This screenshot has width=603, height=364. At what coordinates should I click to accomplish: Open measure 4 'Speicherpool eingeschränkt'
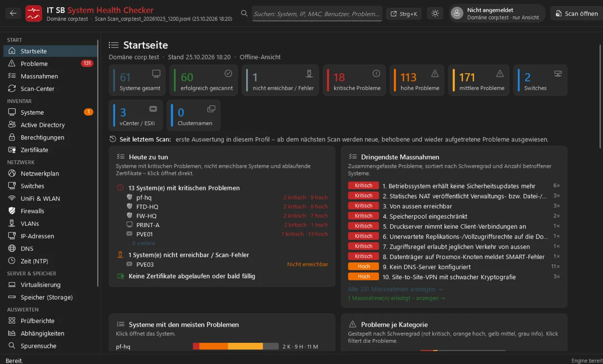click(x=454, y=216)
